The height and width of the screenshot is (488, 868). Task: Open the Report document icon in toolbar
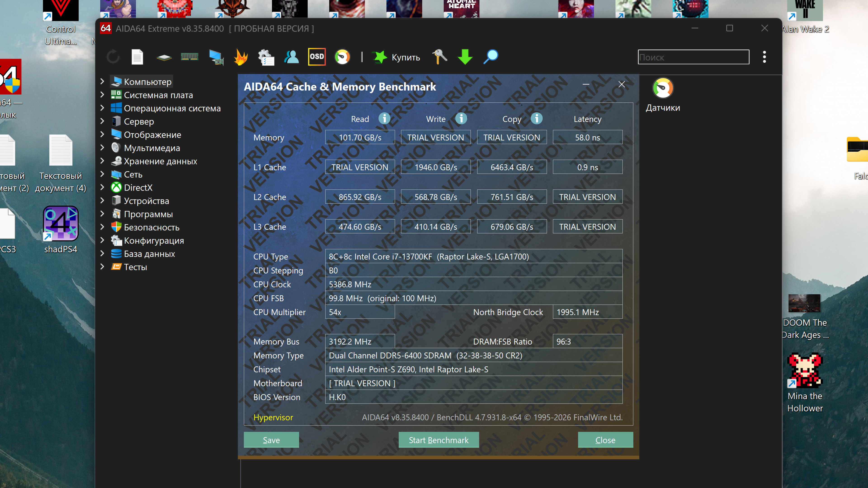(x=137, y=57)
